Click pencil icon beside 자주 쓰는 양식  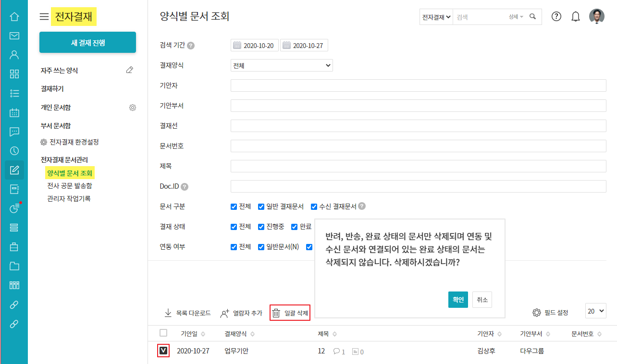pyautogui.click(x=129, y=70)
